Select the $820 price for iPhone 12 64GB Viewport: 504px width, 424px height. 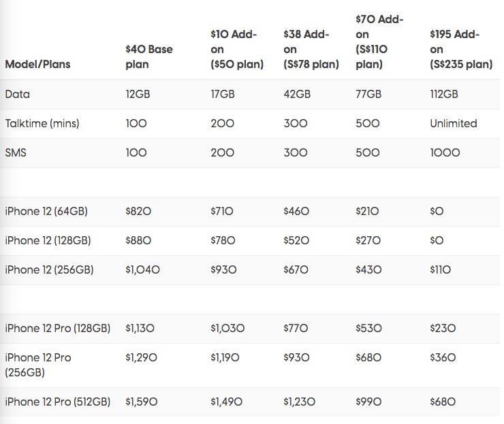139,212
